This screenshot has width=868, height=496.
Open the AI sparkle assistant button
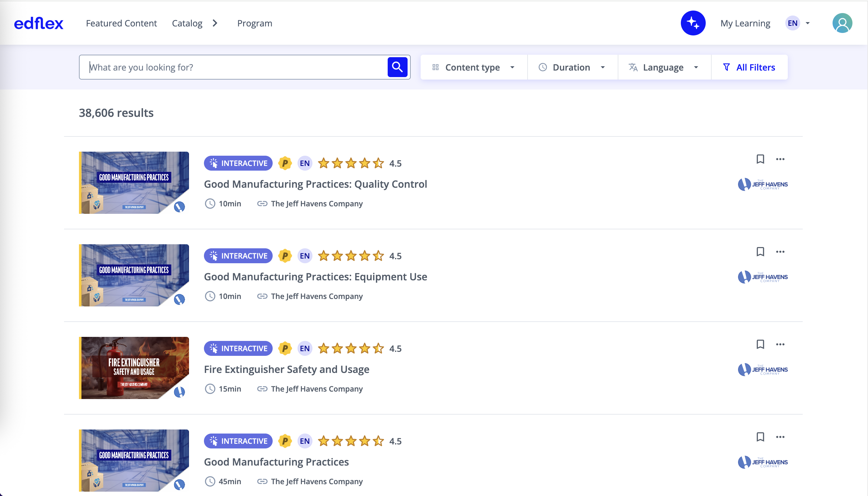tap(693, 23)
